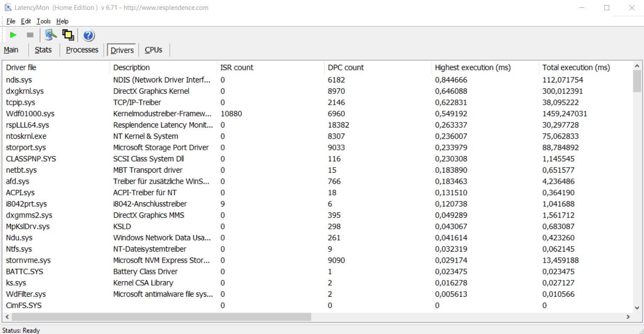Switch to the Main tab
The height and width of the screenshot is (334, 644).
click(x=11, y=50)
